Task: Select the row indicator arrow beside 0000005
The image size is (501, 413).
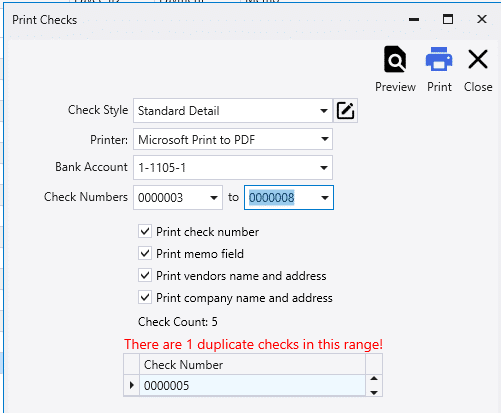Action: click(x=131, y=385)
